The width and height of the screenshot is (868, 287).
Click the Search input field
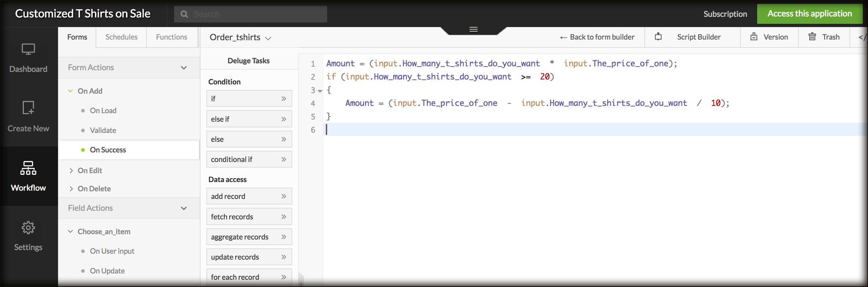tap(256, 14)
